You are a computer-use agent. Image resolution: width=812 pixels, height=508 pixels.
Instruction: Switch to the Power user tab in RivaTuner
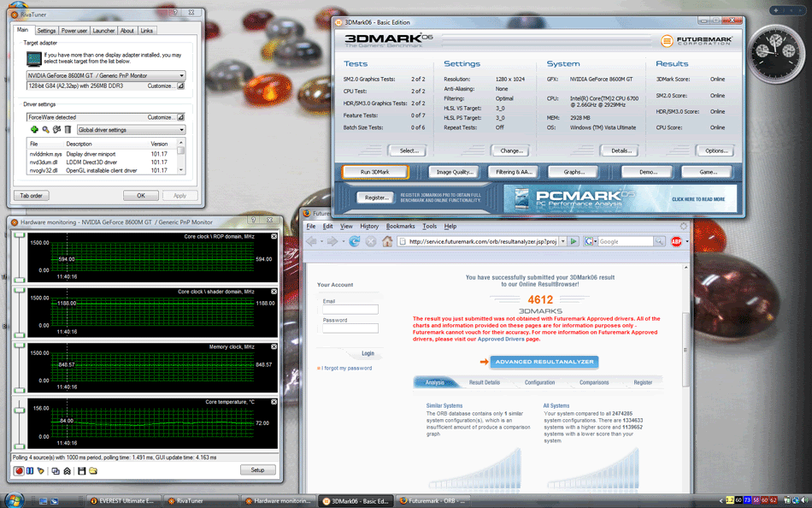coord(74,31)
